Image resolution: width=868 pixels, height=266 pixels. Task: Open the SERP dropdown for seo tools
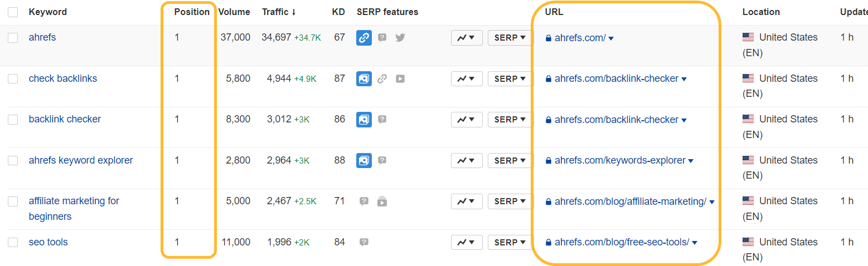click(x=510, y=243)
